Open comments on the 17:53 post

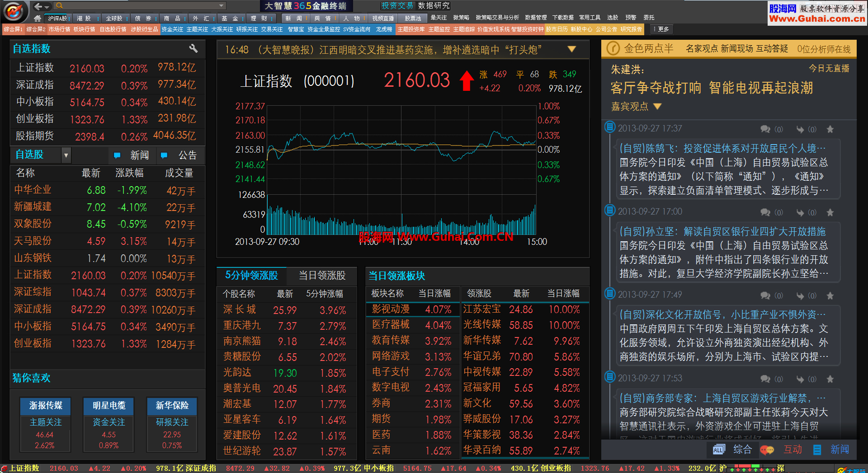pos(765,379)
